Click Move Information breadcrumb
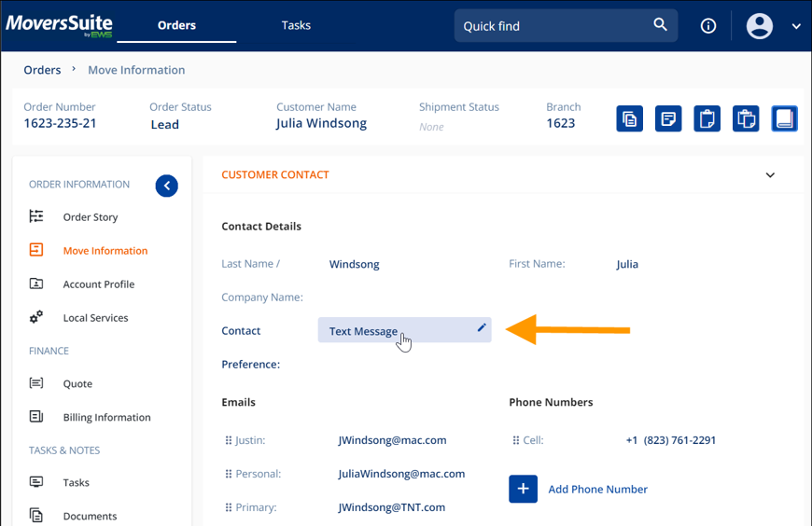Viewport: 812px width, 526px height. pos(136,70)
